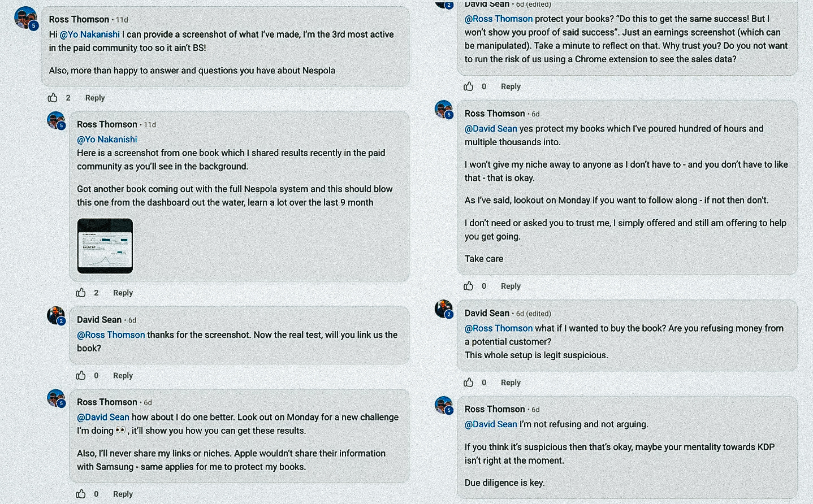Open the David Sean author name on the 'refusing money' comment
Screen dimensions: 813x504
(487, 313)
